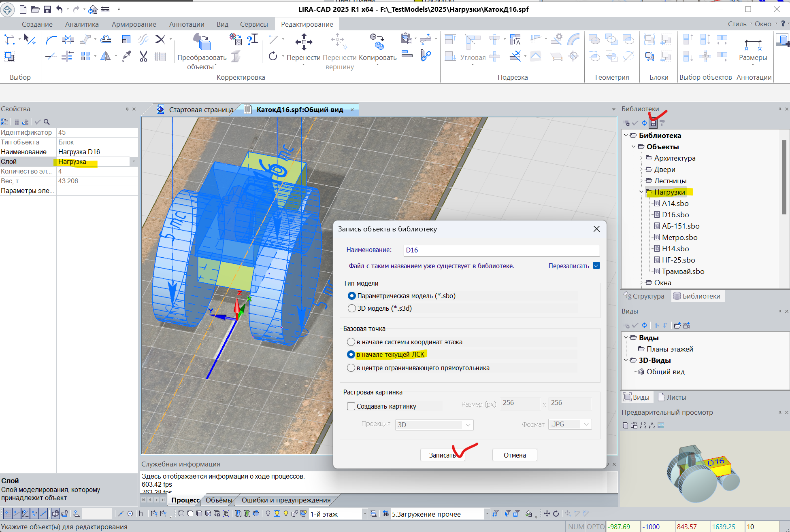Open the 1-й этаж floor dropdown
Screen dimensions: 790x532
pos(364,514)
